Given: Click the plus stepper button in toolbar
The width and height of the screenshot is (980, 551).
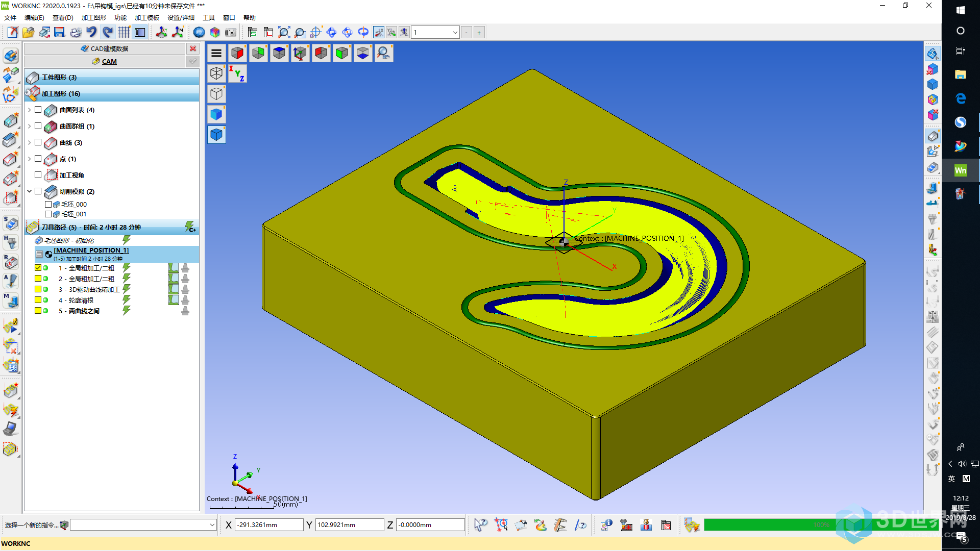Looking at the screenshot, I should 479,33.
